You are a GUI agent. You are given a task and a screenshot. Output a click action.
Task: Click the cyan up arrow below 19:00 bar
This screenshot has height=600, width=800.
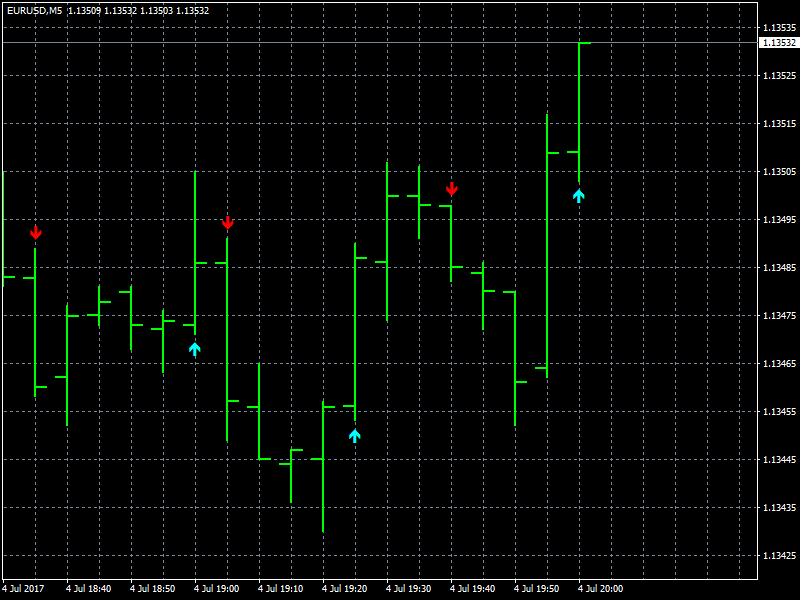194,349
